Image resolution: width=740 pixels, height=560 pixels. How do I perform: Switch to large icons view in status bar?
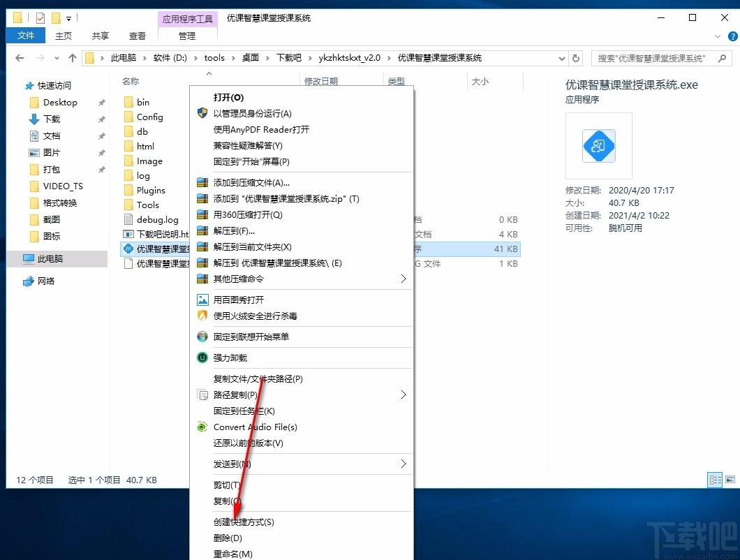click(730, 480)
